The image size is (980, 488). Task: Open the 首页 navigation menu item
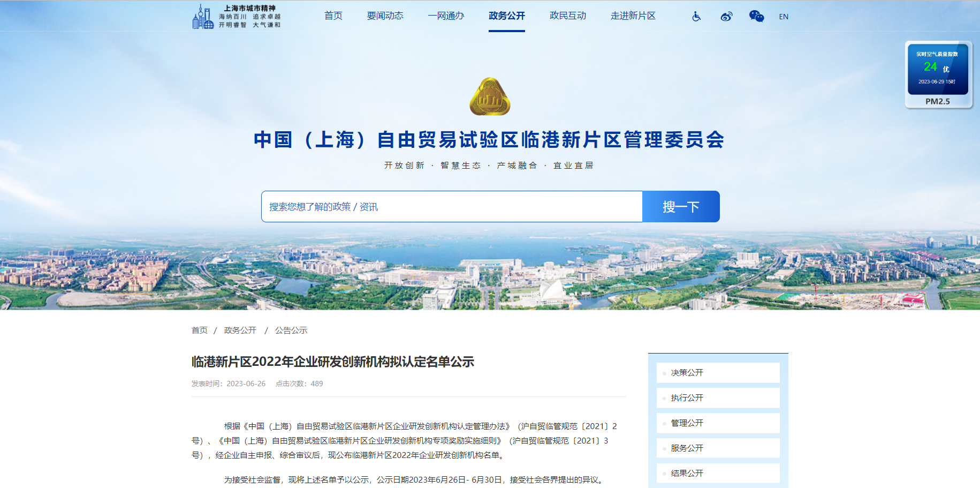click(333, 16)
